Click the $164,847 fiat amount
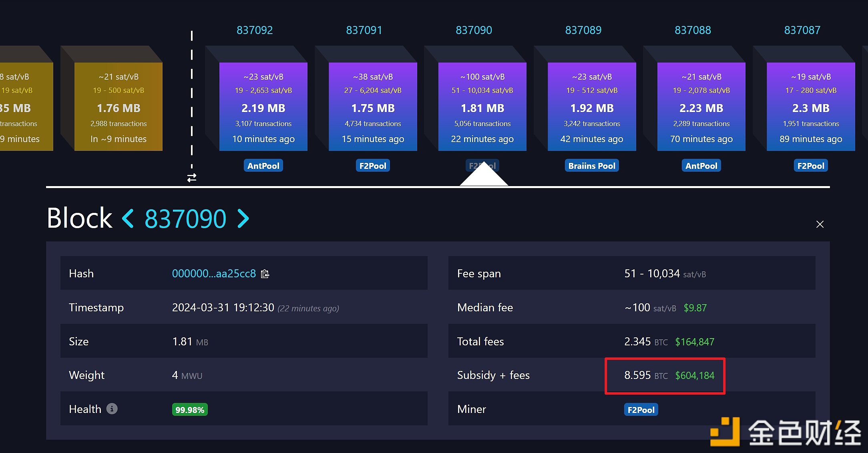The height and width of the screenshot is (453, 868). 695,342
